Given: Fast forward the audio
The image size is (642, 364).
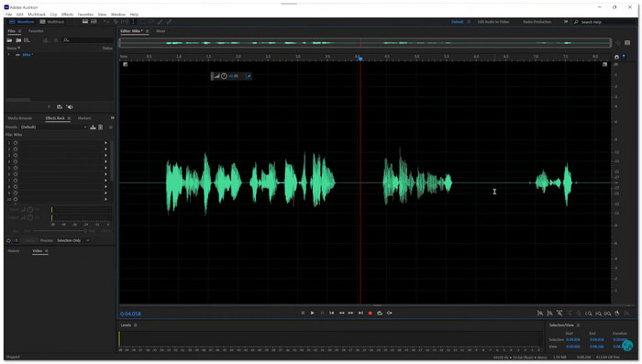Looking at the screenshot, I should pyautogui.click(x=351, y=313).
